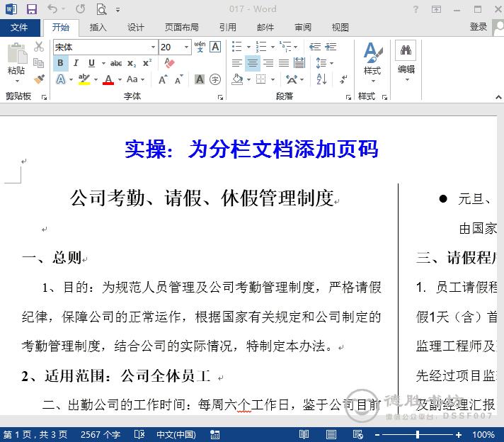Click the Find binoculars icon
The height and width of the screenshot is (442, 504).
pyautogui.click(x=406, y=50)
